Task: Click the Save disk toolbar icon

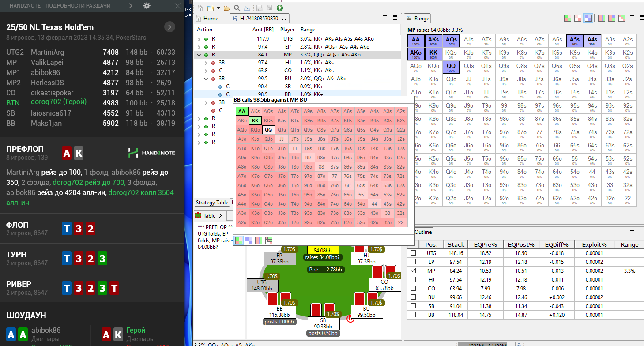Action: [260, 8]
